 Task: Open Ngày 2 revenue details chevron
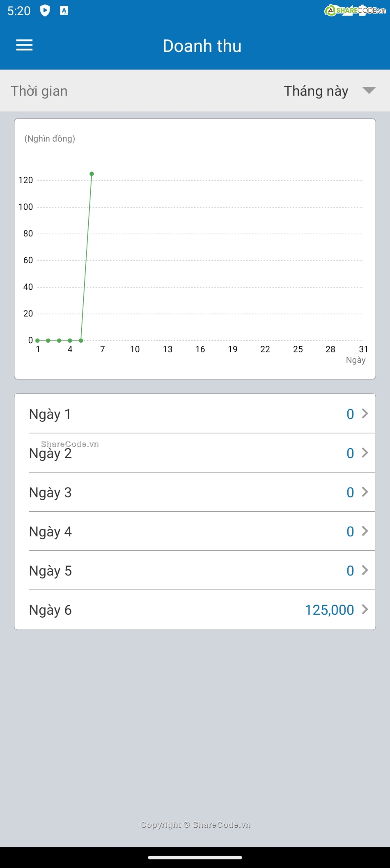[x=365, y=453]
